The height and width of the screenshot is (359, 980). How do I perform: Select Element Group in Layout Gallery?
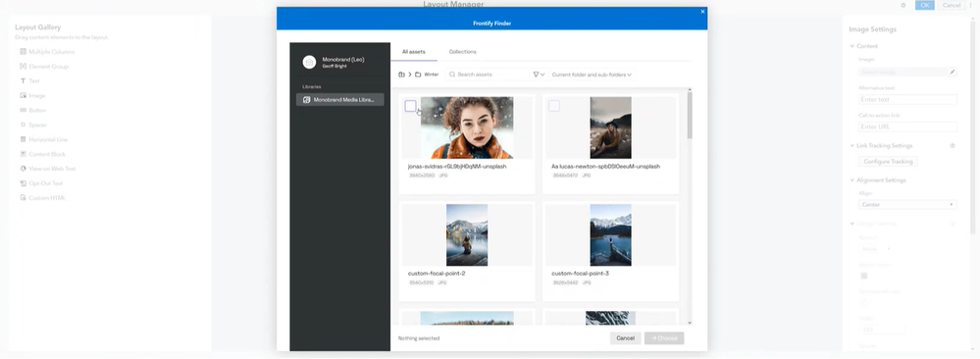tap(44, 67)
